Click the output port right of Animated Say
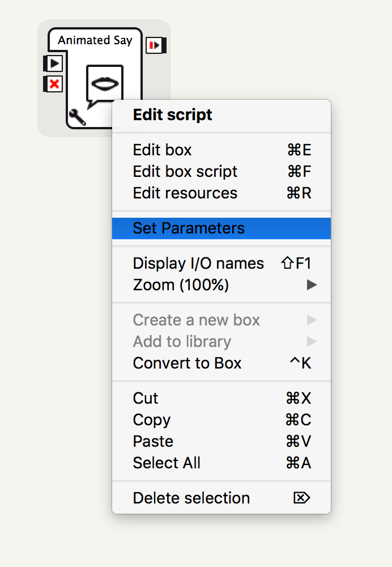Screen dimensions: 392x567 [x=155, y=45]
